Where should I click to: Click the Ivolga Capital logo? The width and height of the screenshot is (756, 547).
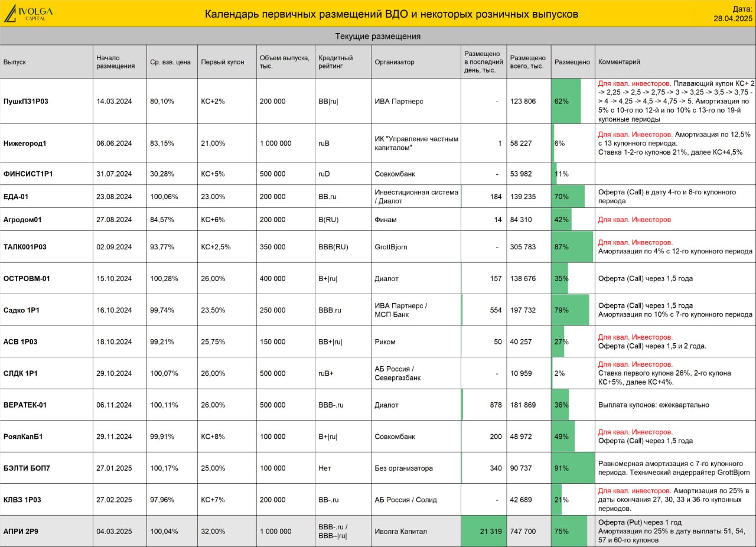click(28, 13)
